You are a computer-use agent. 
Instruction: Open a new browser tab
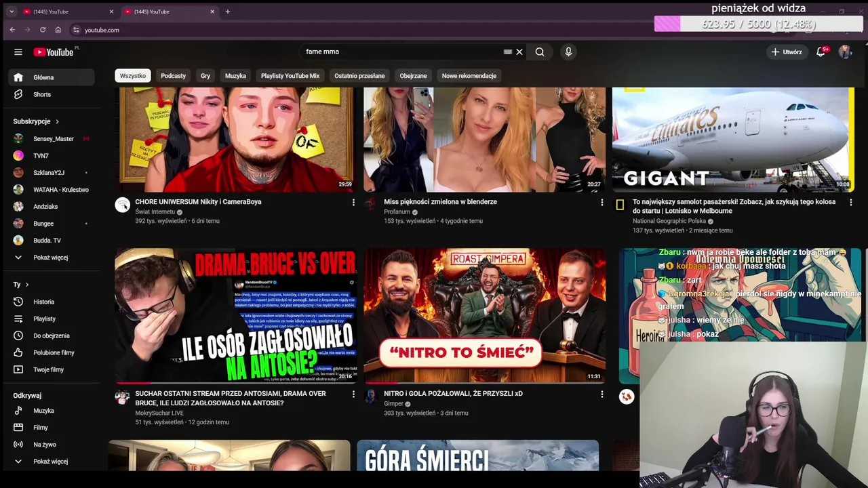point(228,12)
